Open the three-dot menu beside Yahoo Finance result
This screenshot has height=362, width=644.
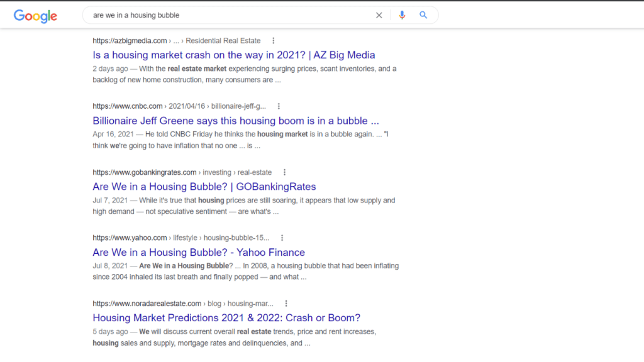coord(281,238)
